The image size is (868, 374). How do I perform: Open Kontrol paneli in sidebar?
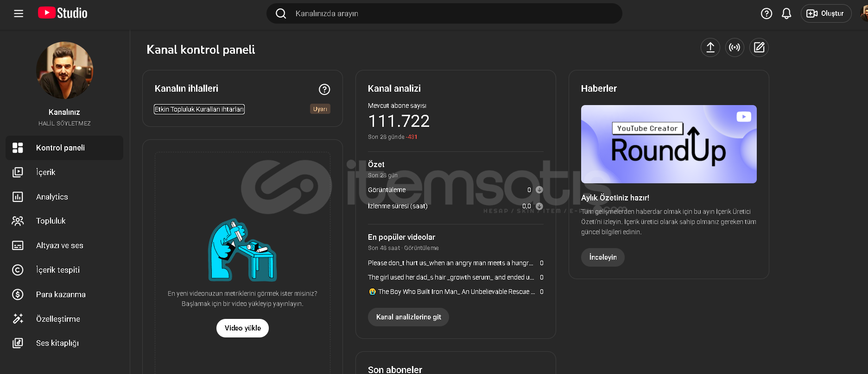(64, 148)
